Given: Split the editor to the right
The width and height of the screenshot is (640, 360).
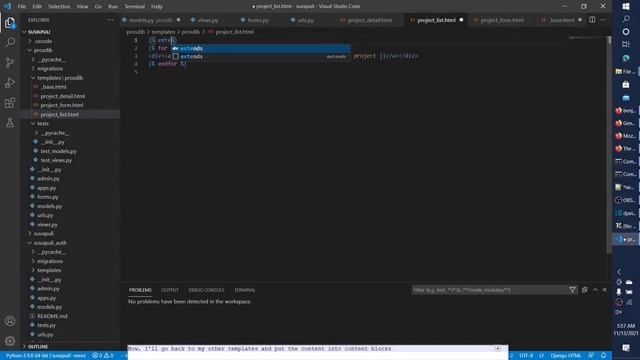Looking at the screenshot, I should click(592, 20).
